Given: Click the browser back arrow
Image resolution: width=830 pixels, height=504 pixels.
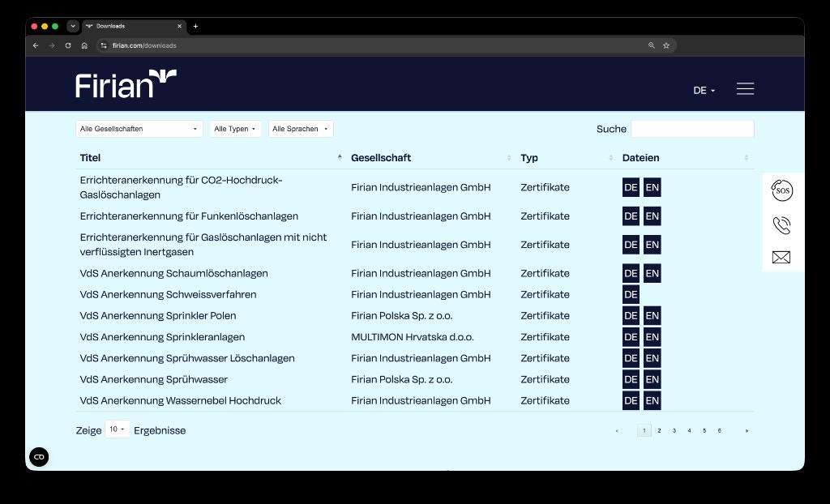Looking at the screenshot, I should tap(36, 45).
